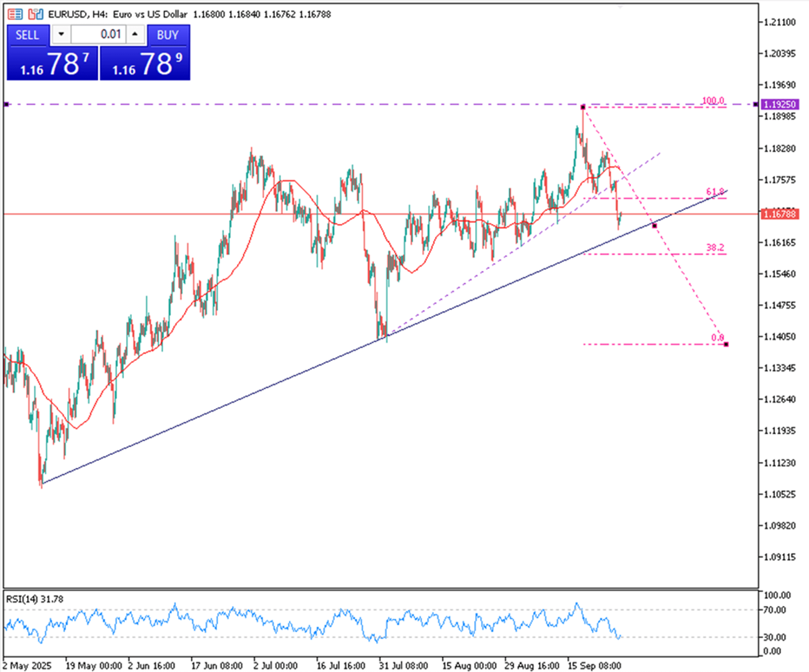Click the 15 Sep 08:00 time axis label

coord(594,666)
